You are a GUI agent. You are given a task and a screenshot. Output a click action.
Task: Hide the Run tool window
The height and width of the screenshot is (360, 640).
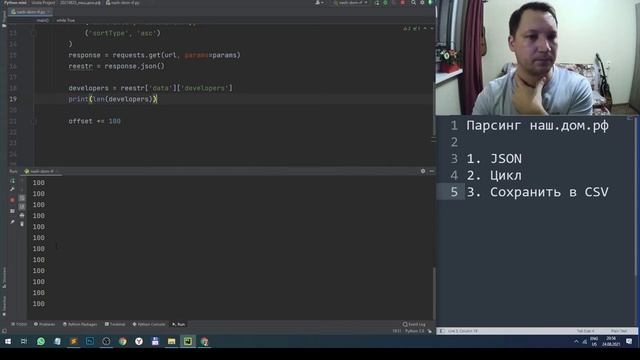(x=431, y=171)
